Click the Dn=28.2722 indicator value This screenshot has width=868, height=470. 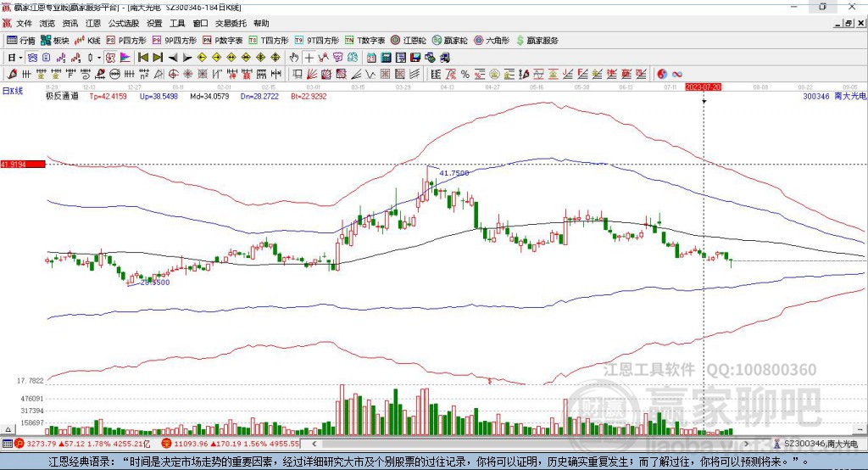click(259, 96)
